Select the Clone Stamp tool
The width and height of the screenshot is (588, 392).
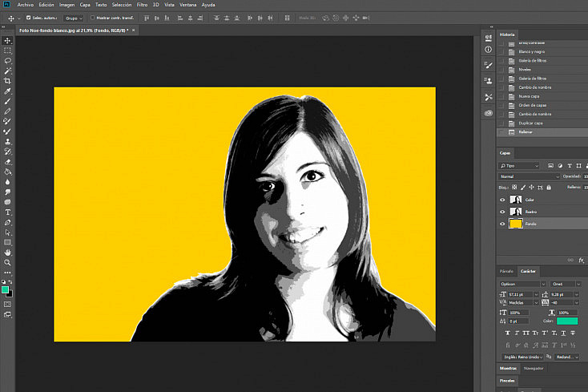pyautogui.click(x=7, y=142)
